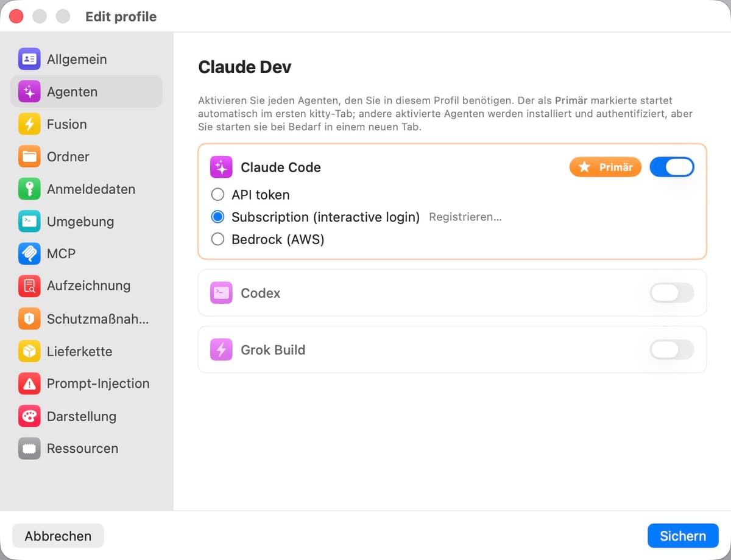Enable the Codex agent toggle
This screenshot has height=560, width=731.
pos(672,293)
